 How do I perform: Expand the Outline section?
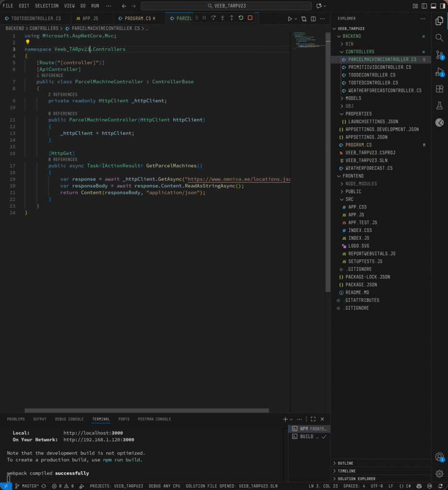[x=345, y=463]
